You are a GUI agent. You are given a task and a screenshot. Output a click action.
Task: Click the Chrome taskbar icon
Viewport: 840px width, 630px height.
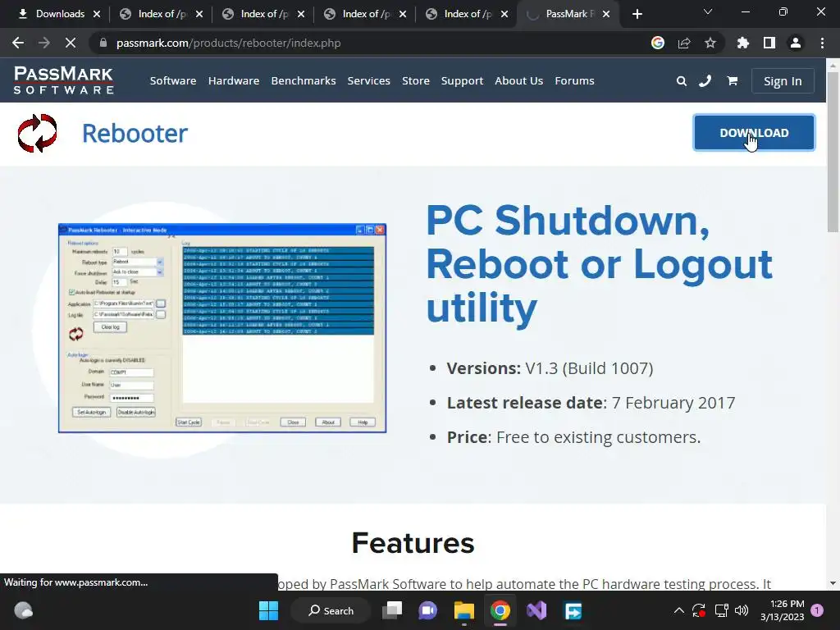tap(500, 610)
